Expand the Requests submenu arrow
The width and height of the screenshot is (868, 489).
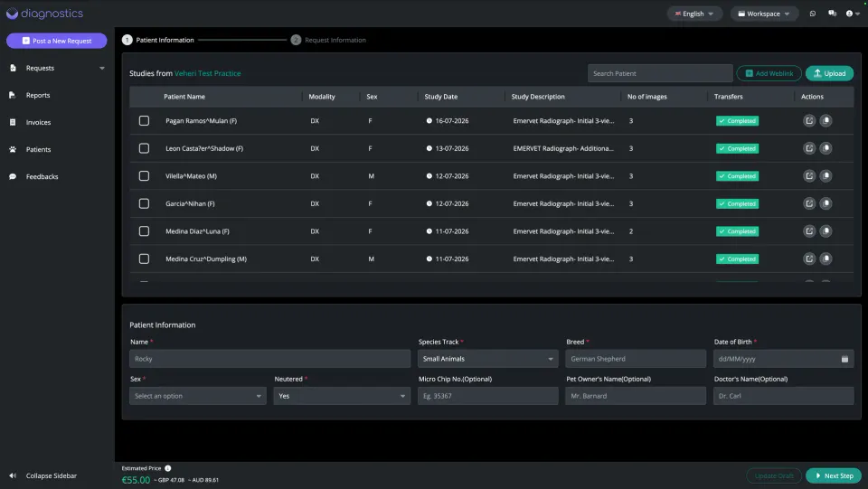click(102, 68)
